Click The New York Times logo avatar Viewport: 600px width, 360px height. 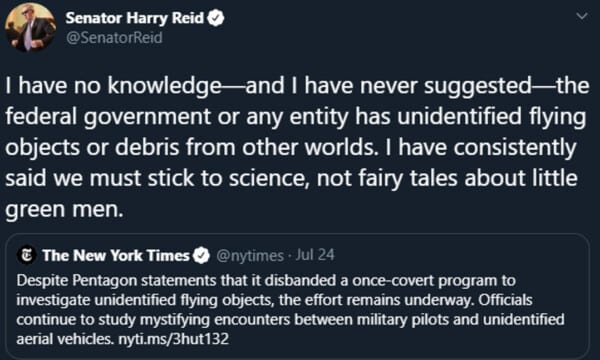pos(26,255)
